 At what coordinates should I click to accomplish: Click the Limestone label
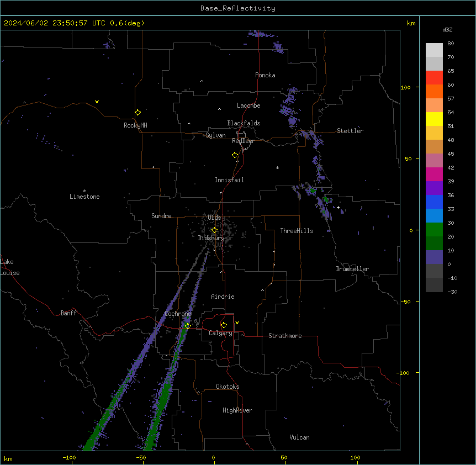click(84, 197)
